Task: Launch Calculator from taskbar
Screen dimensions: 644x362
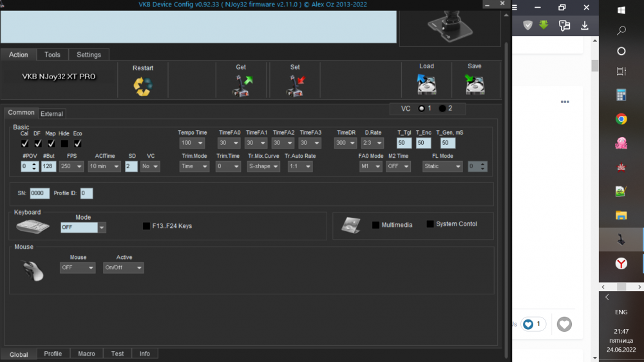Action: tap(621, 95)
